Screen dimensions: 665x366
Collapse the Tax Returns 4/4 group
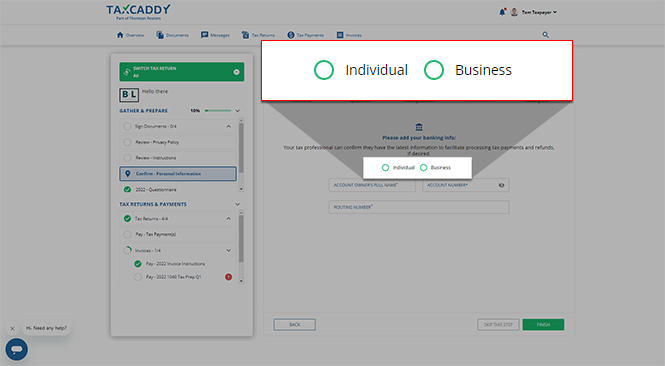click(229, 218)
